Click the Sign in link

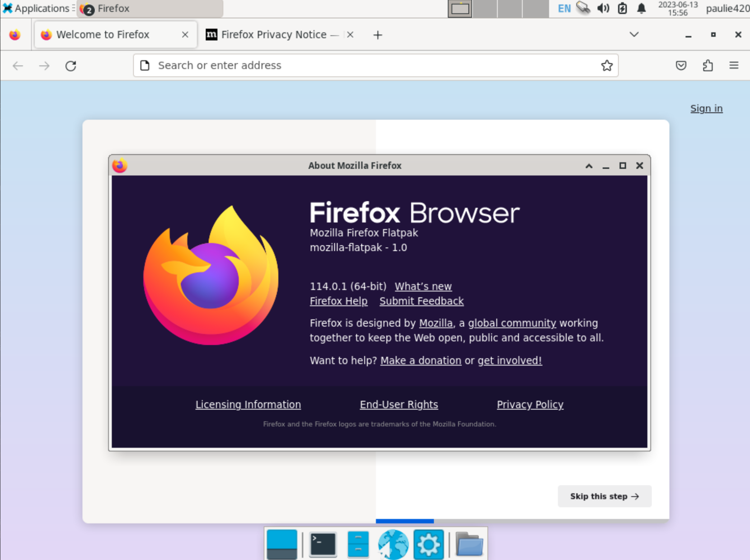[706, 108]
